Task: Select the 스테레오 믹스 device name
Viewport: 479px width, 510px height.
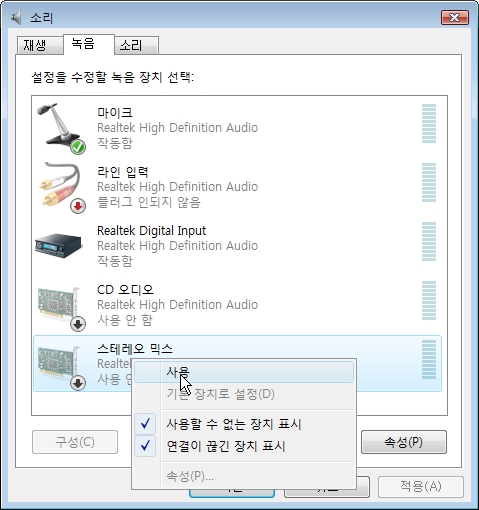Action: coord(135,349)
